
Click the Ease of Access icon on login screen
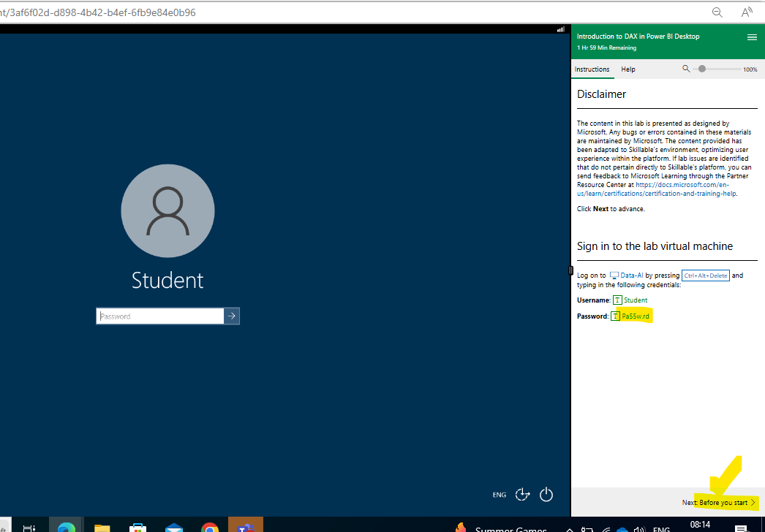coord(522,495)
